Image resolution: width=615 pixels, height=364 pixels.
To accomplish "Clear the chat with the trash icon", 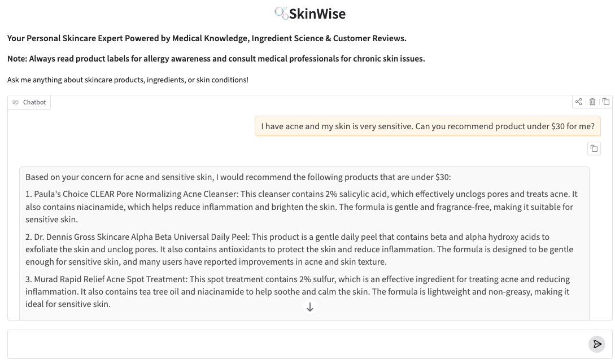I will point(592,102).
